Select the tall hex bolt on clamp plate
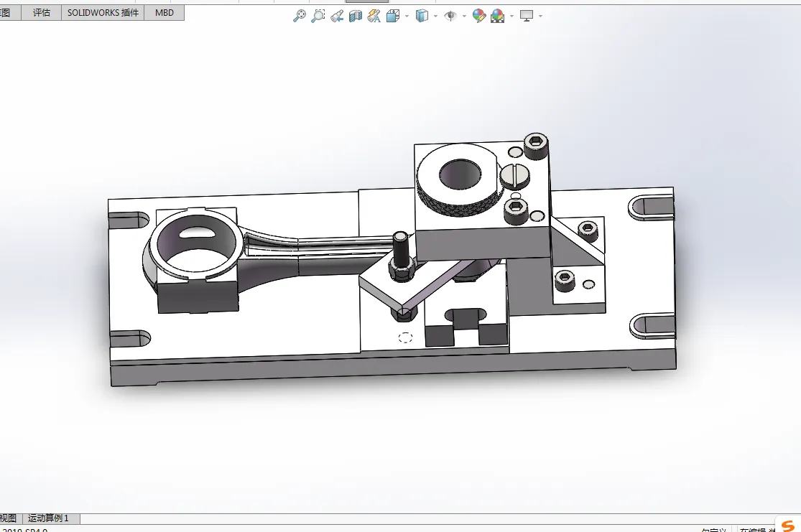The image size is (801, 532). click(402, 256)
